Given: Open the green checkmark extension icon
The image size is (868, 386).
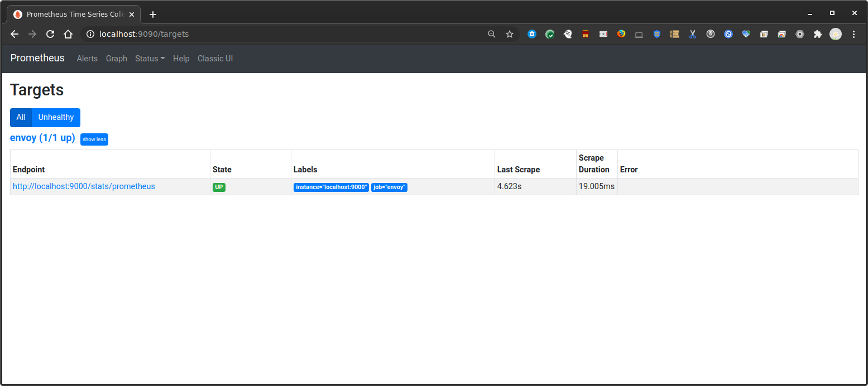Looking at the screenshot, I should [x=550, y=34].
